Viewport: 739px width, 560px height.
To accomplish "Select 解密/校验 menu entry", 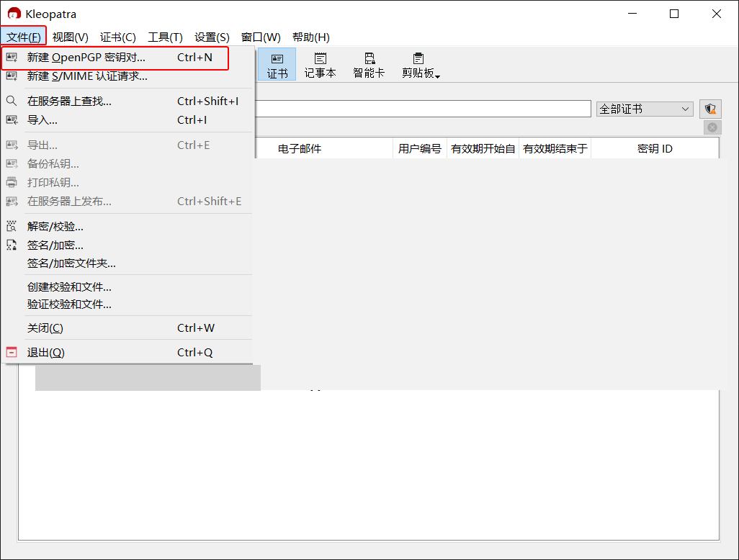I will click(x=127, y=227).
